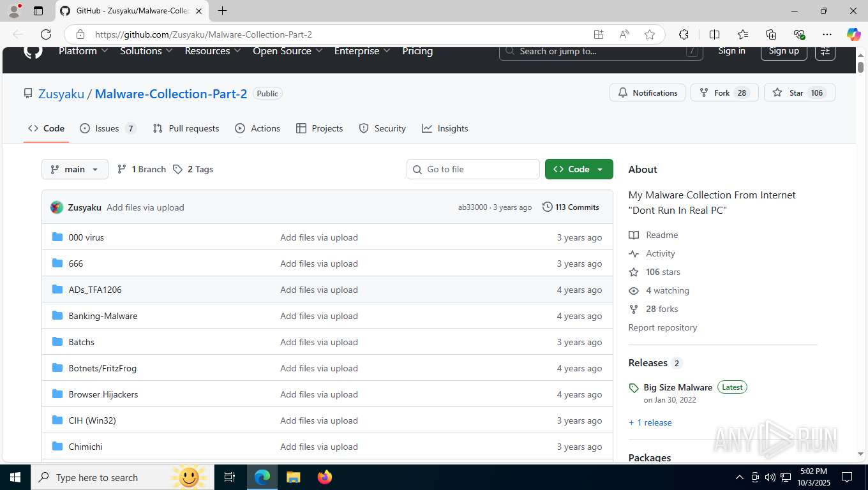Click the Search or jump to field

601,51
